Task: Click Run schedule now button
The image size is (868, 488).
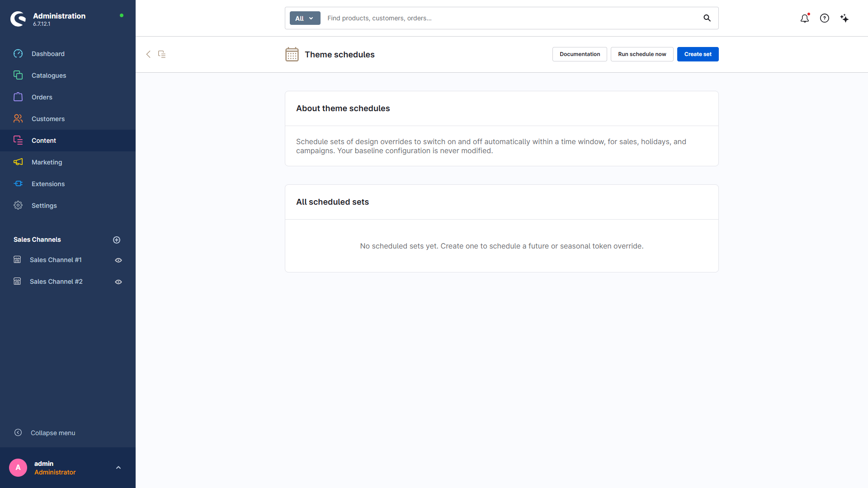Action: coord(642,54)
